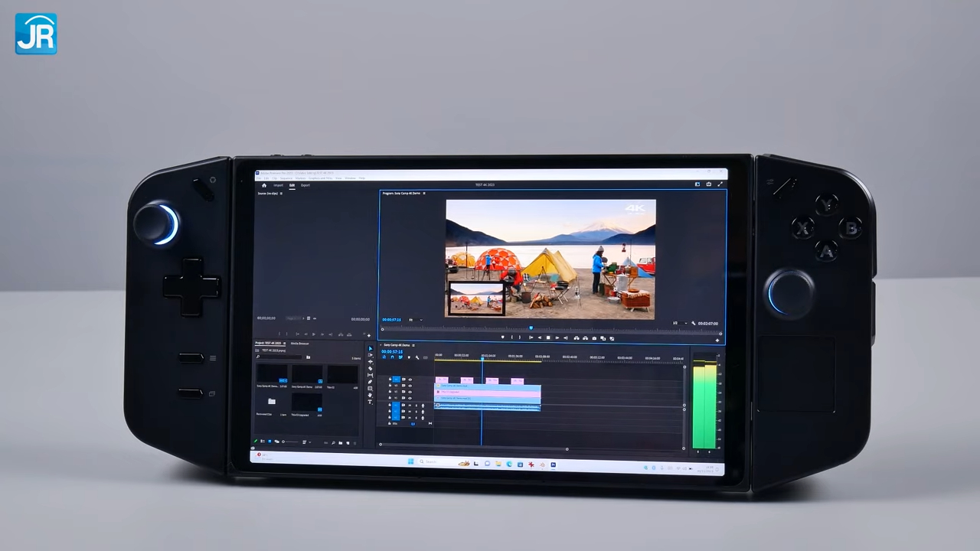980x551 pixels.
Task: Click the Export Frame camera icon under Program monitor
Action: [x=594, y=337]
